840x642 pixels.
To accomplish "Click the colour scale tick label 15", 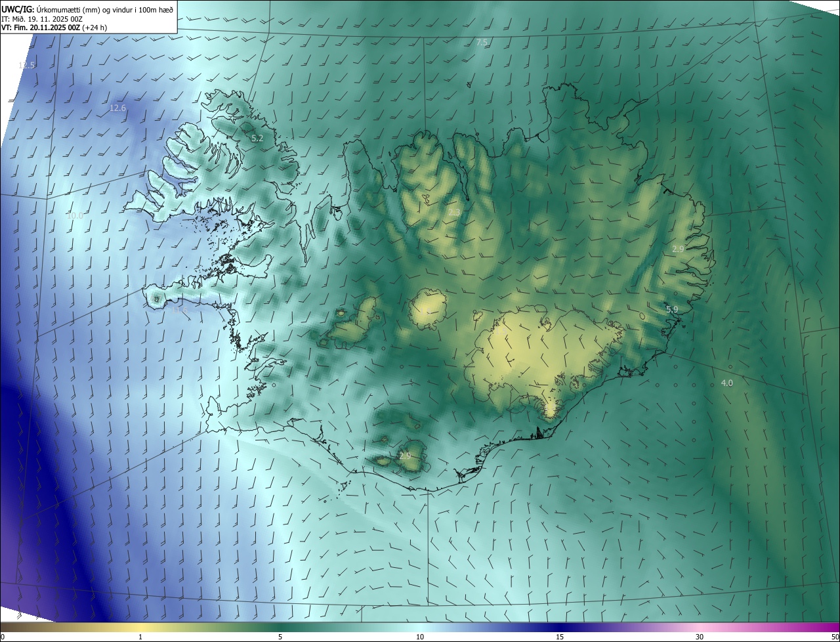I will [560, 637].
